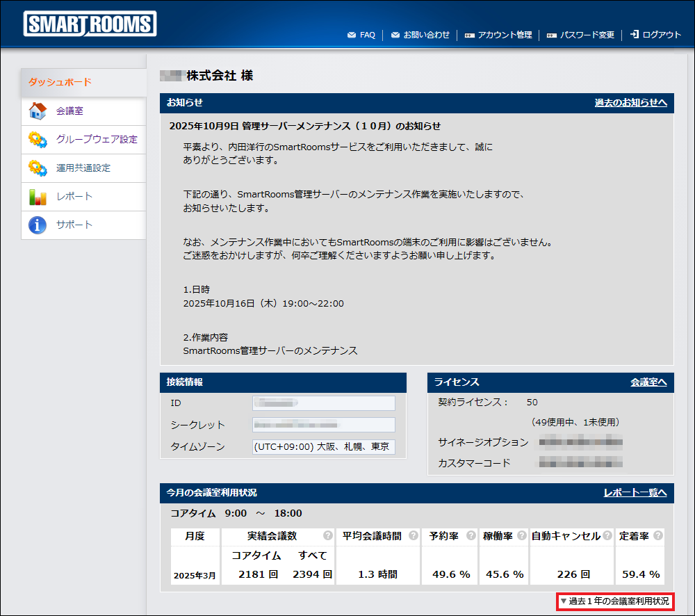695x616 pixels.
Task: Click the help icon next to 定着率
Action: click(657, 536)
